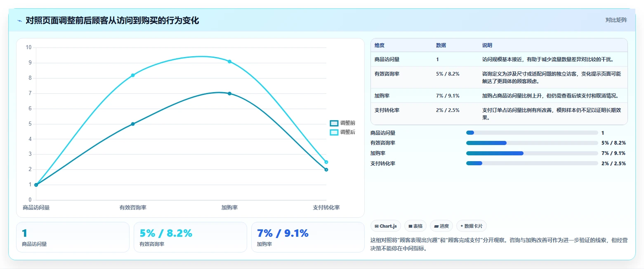Select the Chart.js chip
This screenshot has height=269, width=644.
coord(386,226)
